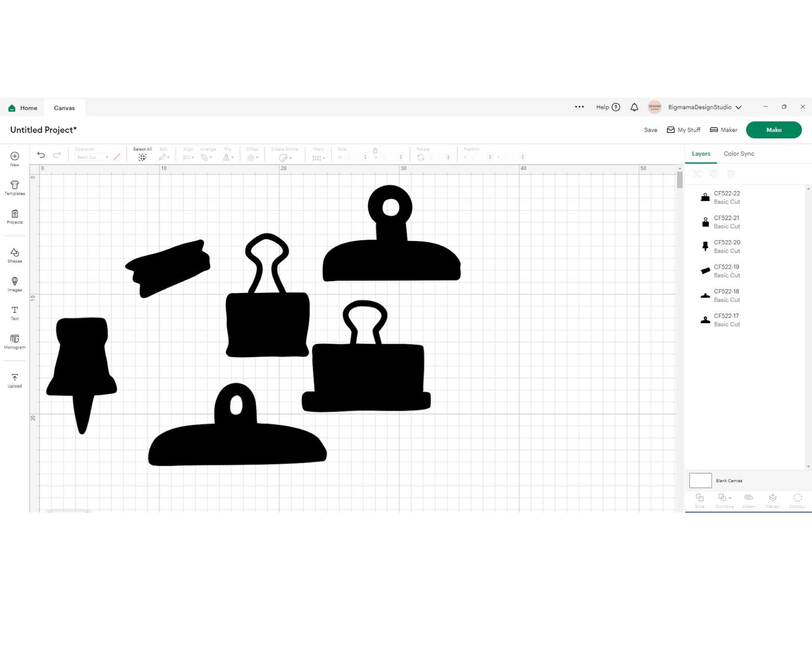Open My Stuff

coord(684,130)
